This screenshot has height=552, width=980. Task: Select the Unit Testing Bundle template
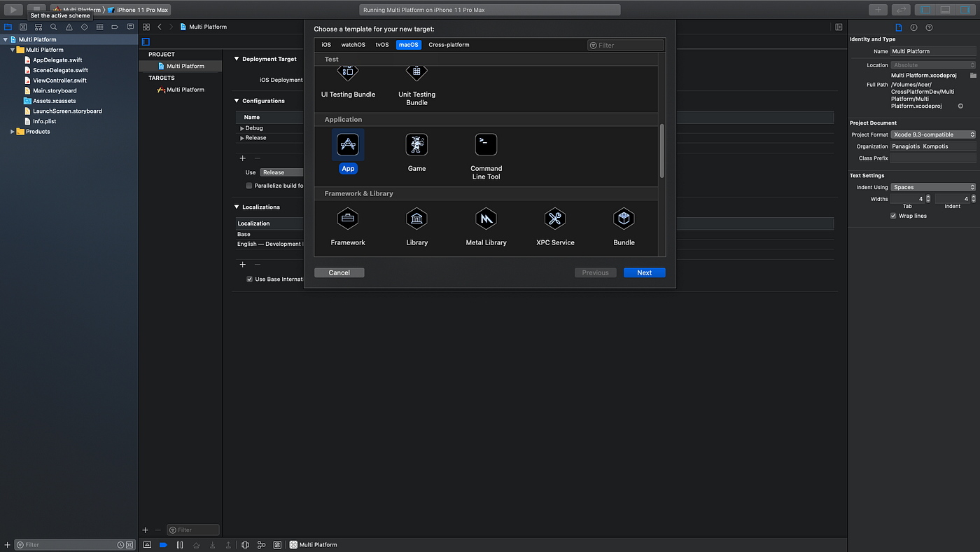point(416,72)
